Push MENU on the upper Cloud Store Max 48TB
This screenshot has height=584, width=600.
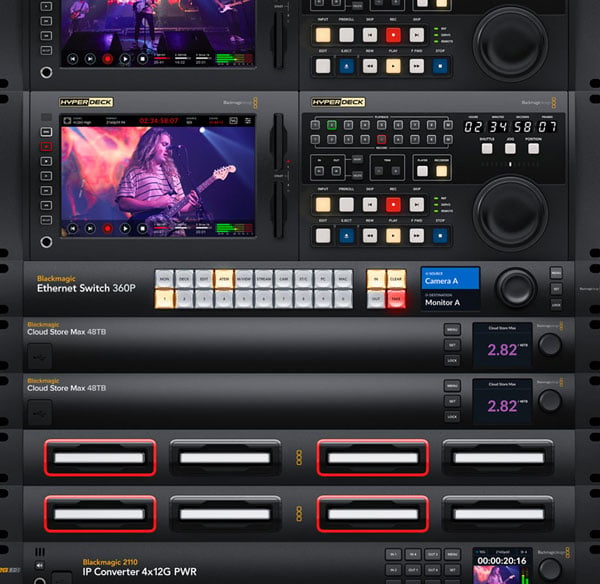452,330
